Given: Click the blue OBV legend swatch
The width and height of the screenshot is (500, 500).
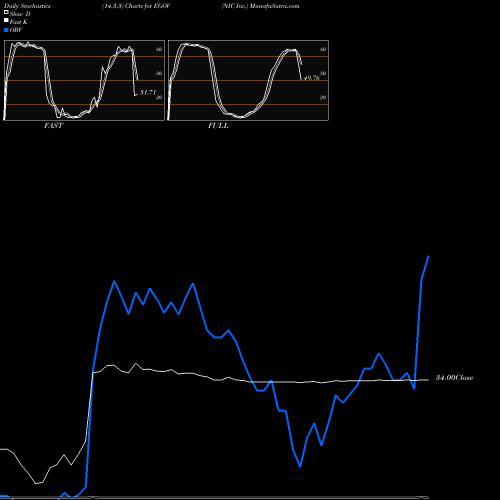Looking at the screenshot, I should click(6, 30).
